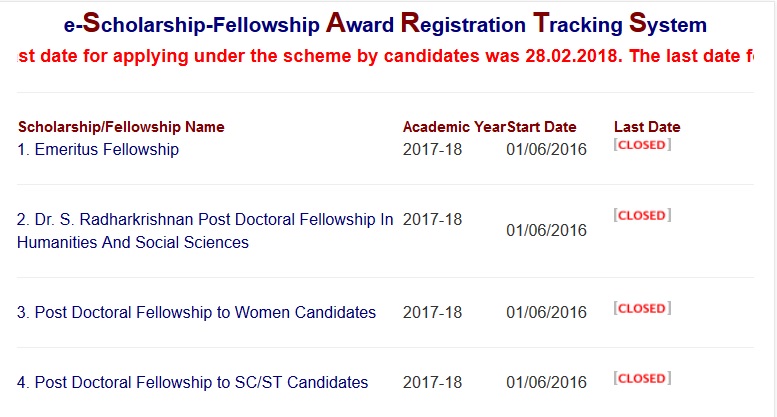Click CLOSED status for SC/ST Candidates fellowship

[x=642, y=379]
